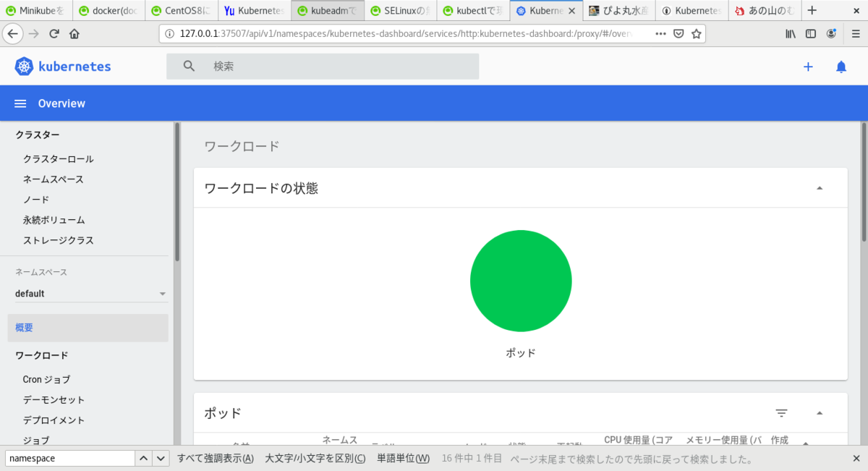
Task: Bookmark this page with the star icon
Action: point(696,34)
